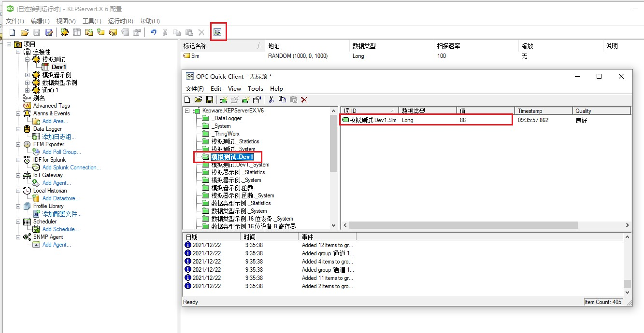Open the item Properties icon in Quick Client
Screen dimensions: 644x333
pyautogui.click(x=257, y=99)
